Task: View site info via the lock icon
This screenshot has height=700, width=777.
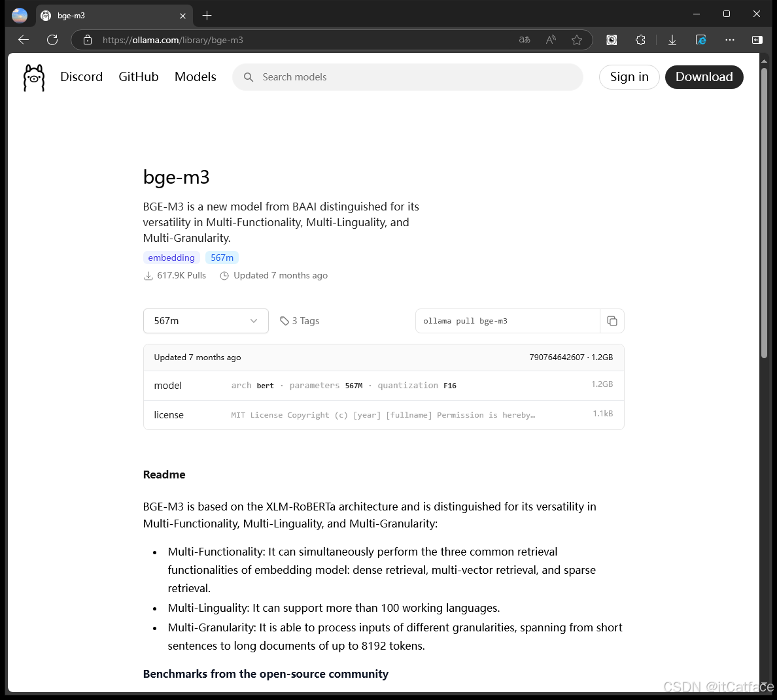Action: pos(88,40)
